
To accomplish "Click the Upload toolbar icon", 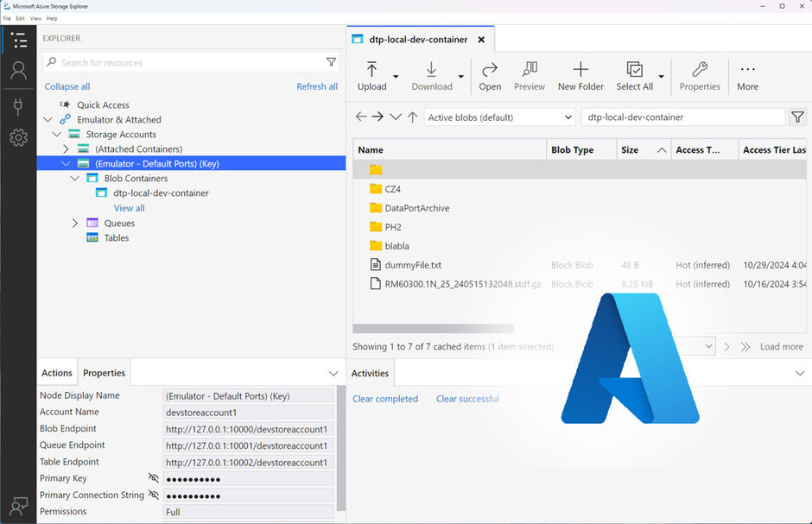I will (x=371, y=71).
